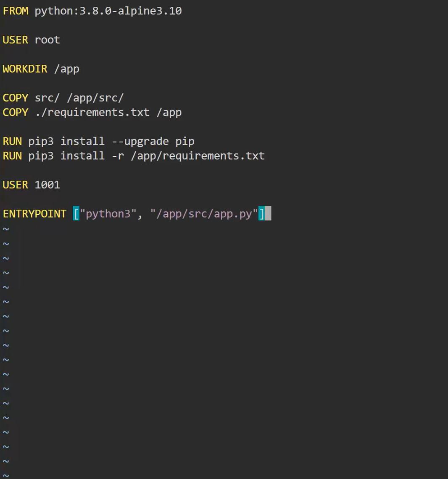Viewport: 448px width, 479px height.
Task: Click the ./requirements.txt source path
Action: [x=92, y=113]
